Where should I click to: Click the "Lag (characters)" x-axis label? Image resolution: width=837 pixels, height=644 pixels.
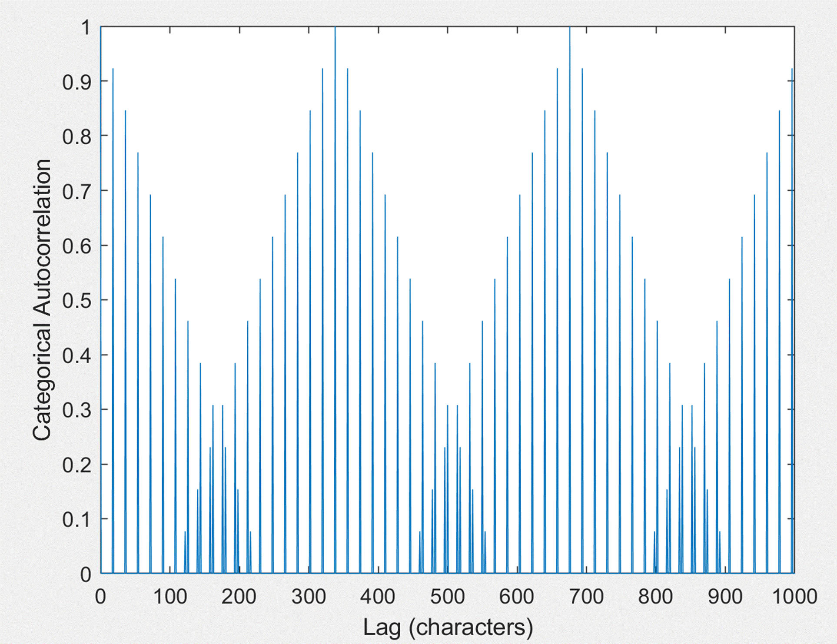pos(448,628)
